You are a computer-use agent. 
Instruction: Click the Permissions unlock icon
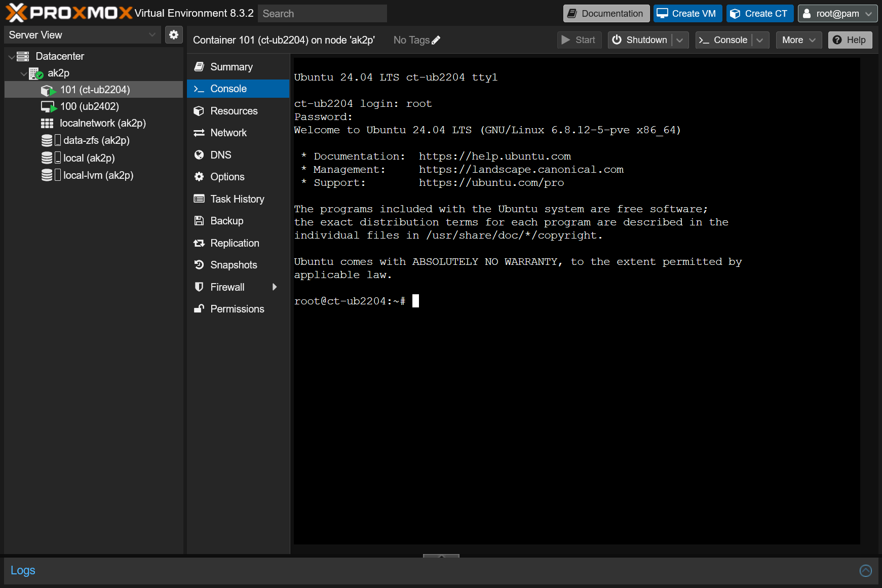click(199, 309)
